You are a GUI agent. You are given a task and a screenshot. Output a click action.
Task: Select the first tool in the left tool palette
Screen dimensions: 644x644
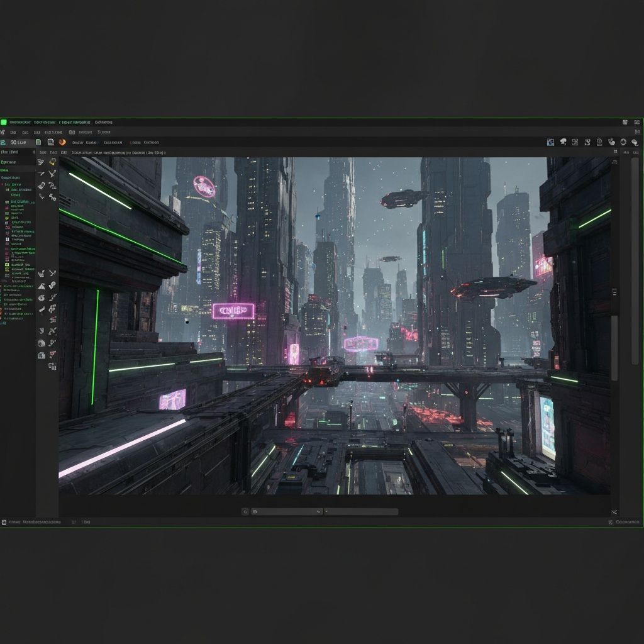tap(42, 162)
